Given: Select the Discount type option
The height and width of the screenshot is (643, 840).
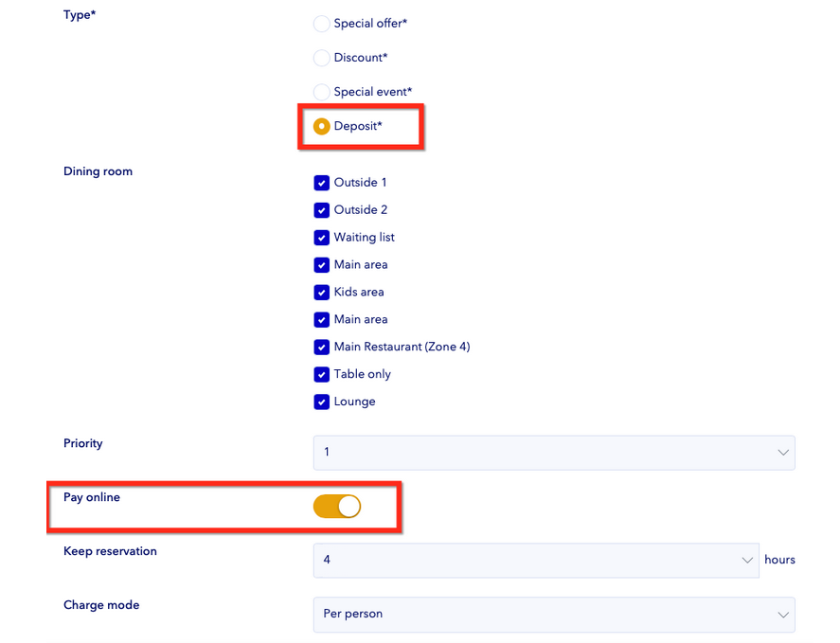Looking at the screenshot, I should click(x=321, y=58).
